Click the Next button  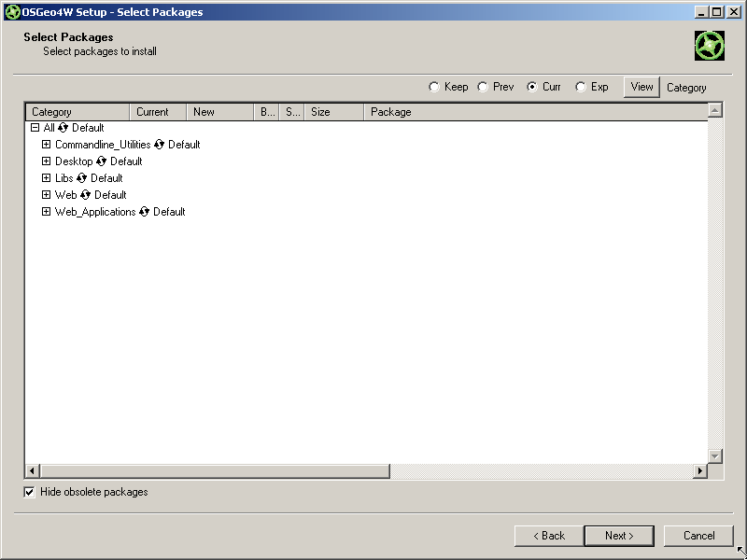[619, 536]
